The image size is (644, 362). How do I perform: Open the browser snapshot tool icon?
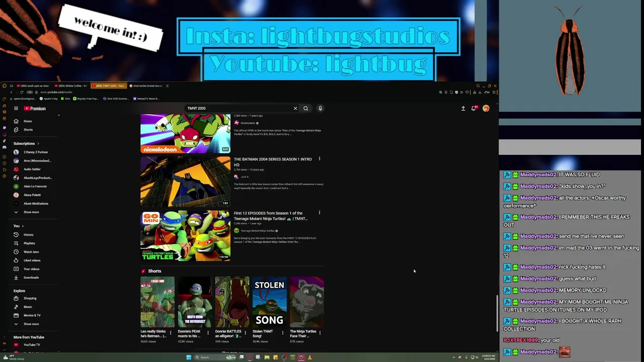451,93
